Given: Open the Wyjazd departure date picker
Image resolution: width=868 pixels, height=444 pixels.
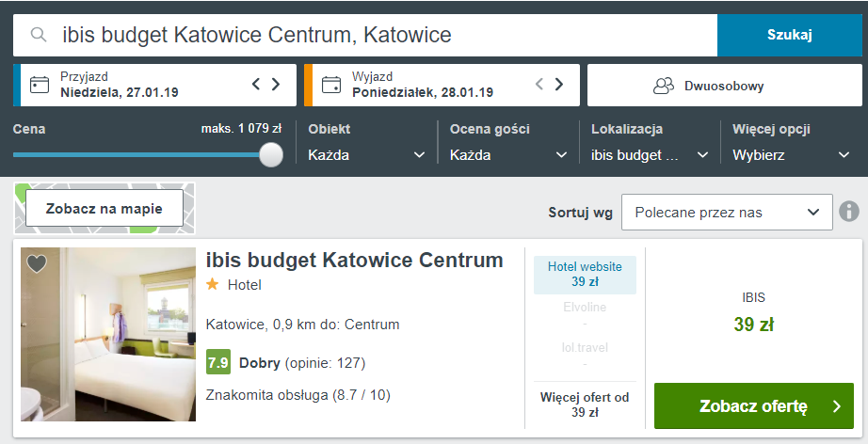Looking at the screenshot, I should click(442, 86).
